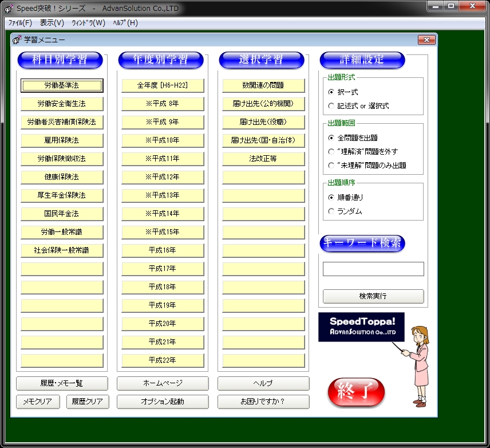The width and height of the screenshot is (490, 448).
Task: Open the ヘルプ(H) menu
Action: [x=125, y=23]
